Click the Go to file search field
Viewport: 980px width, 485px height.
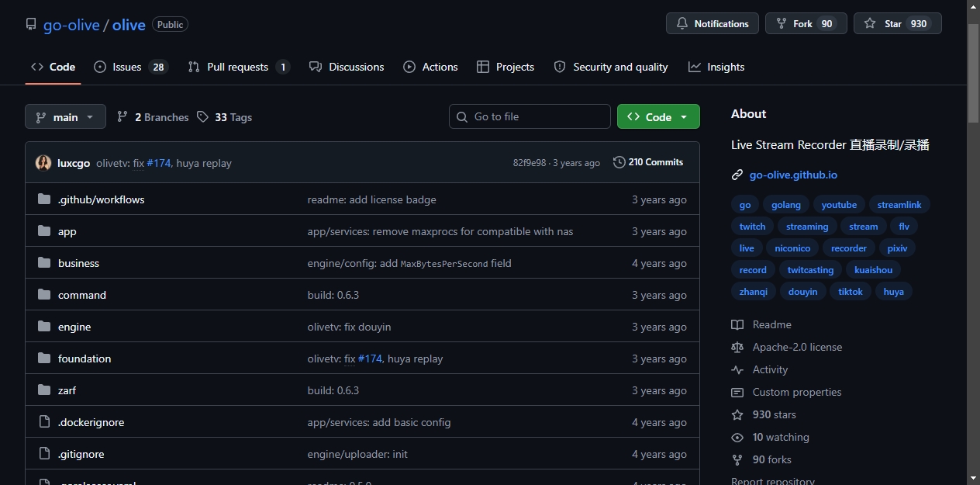[x=530, y=116]
